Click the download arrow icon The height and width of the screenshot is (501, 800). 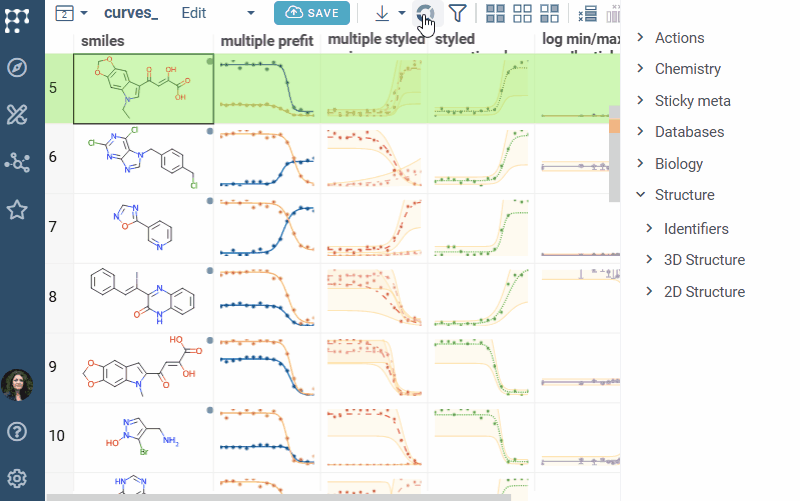pyautogui.click(x=382, y=13)
